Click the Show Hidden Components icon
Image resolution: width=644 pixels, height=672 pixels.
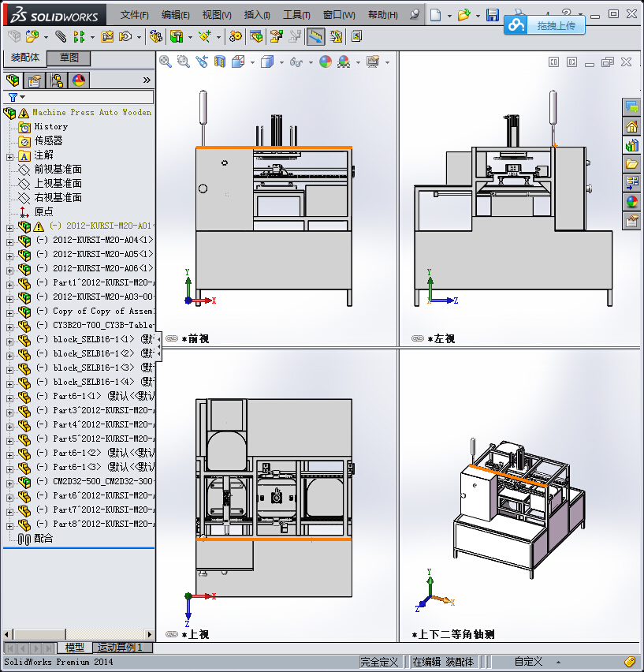click(x=156, y=37)
